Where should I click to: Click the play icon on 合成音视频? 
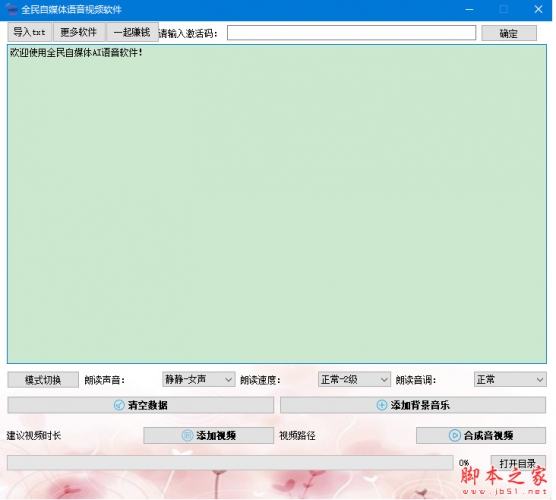(x=455, y=435)
